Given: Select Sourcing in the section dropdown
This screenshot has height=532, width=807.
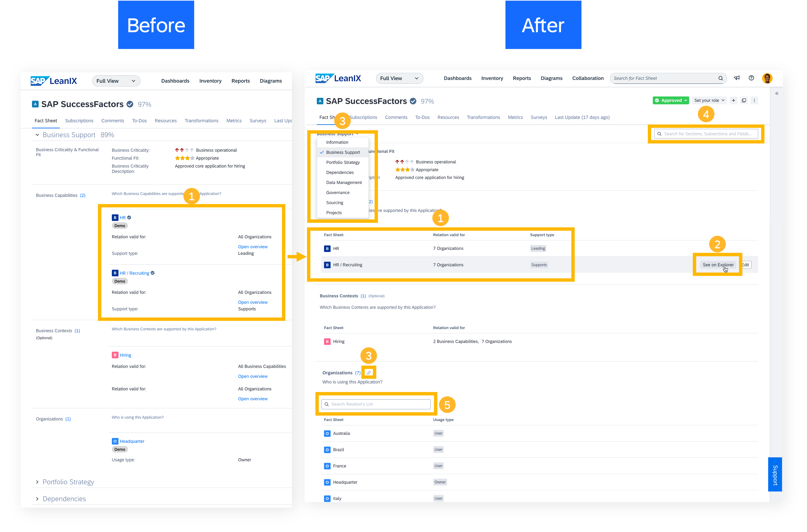Looking at the screenshot, I should (x=343, y=203).
